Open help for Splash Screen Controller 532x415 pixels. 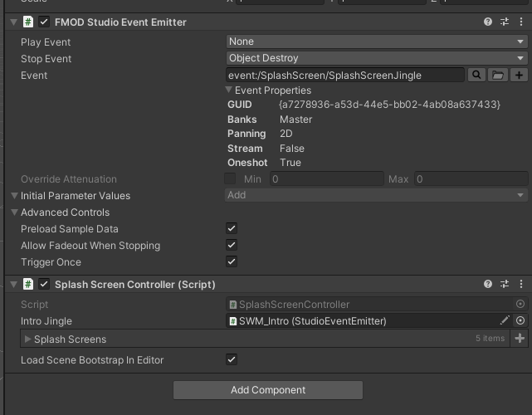tap(487, 284)
